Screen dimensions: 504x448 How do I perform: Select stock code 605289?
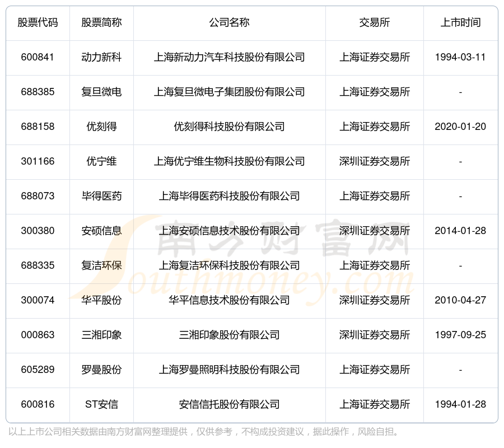38,370
